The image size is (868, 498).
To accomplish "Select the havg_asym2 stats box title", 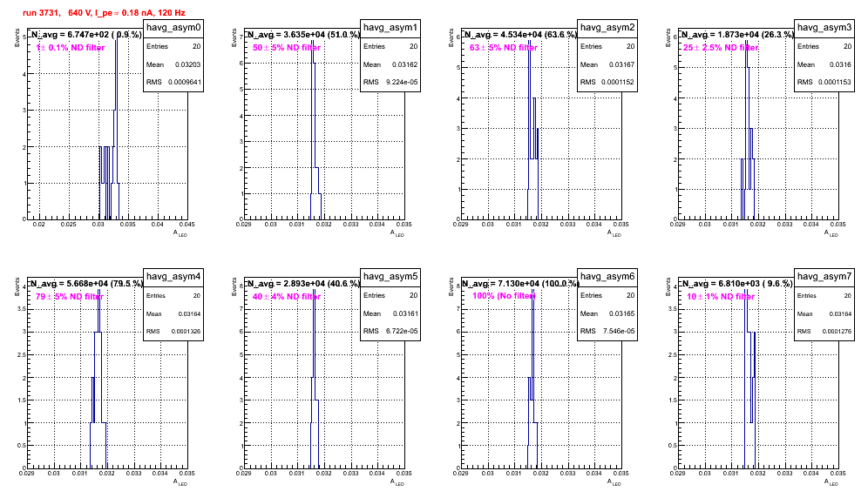I will tap(607, 27).
